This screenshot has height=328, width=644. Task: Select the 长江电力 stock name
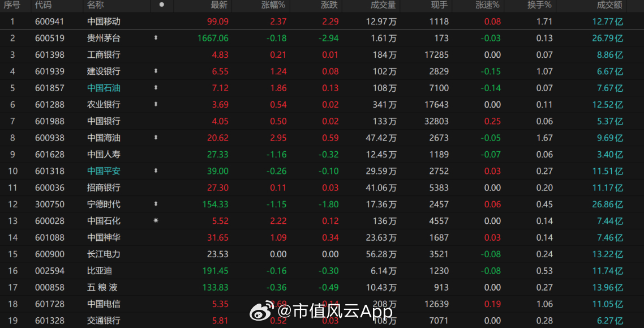104,254
